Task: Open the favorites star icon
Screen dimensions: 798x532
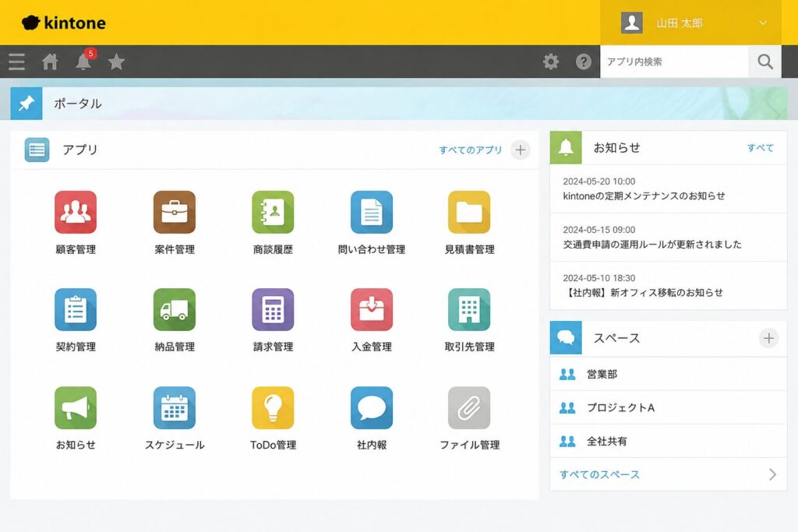Action: point(116,62)
